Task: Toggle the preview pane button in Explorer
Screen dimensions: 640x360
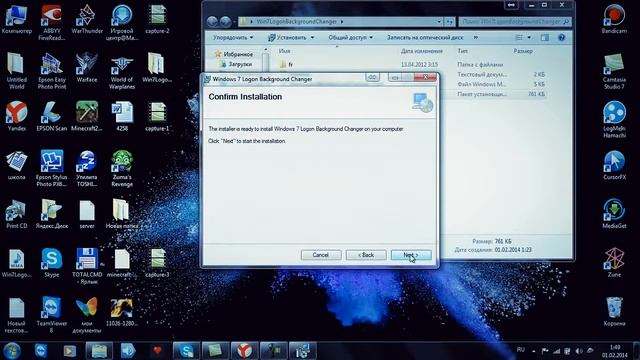Action: [x=545, y=38]
